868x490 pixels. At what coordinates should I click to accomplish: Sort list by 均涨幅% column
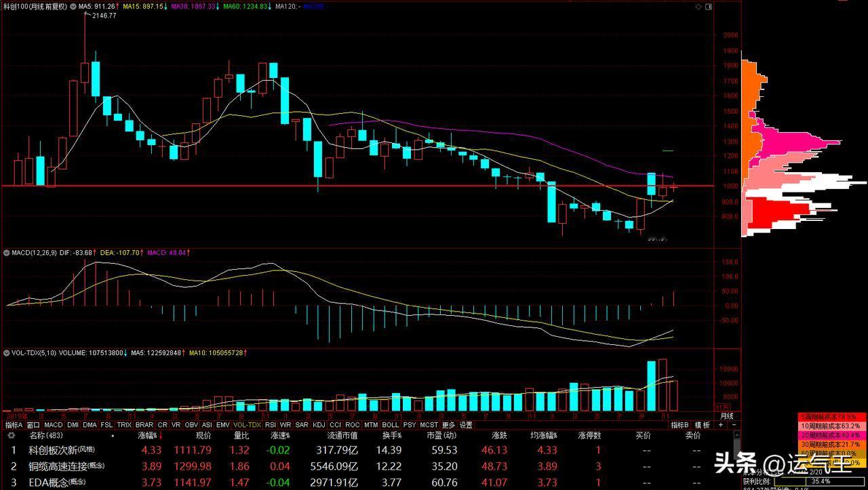[x=544, y=435]
